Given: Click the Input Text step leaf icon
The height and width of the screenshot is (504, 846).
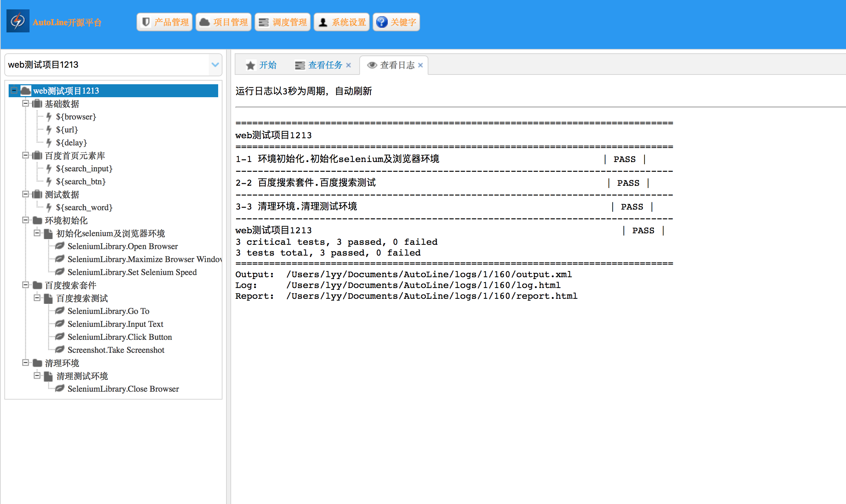Looking at the screenshot, I should 60,324.
